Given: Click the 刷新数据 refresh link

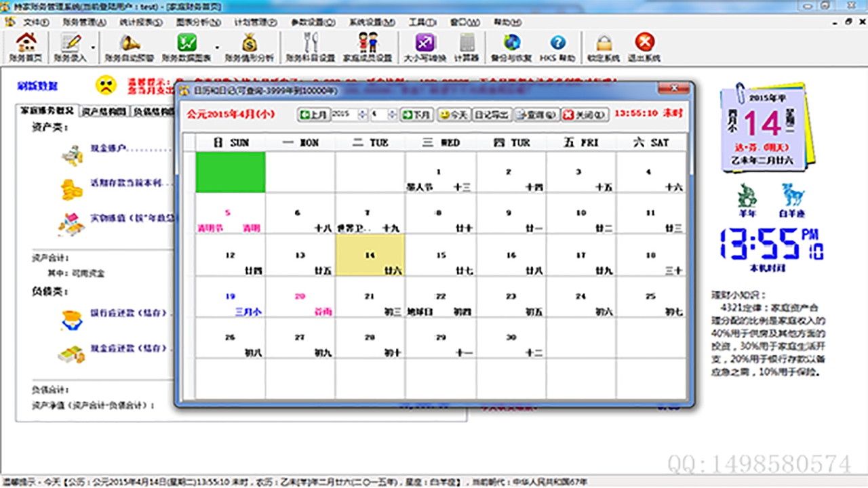Looking at the screenshot, I should 37,86.
